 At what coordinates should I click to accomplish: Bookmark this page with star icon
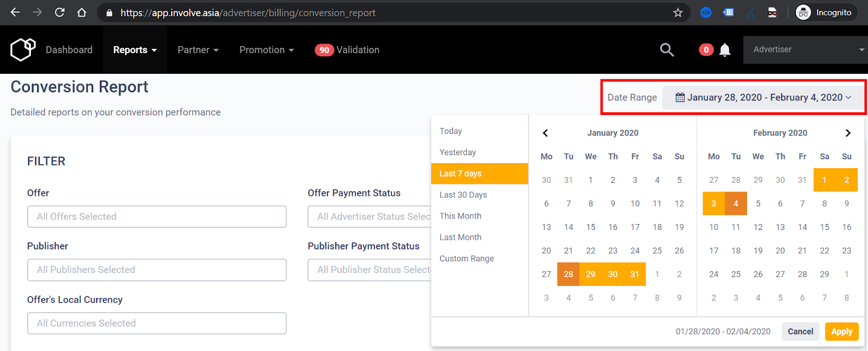click(x=678, y=12)
